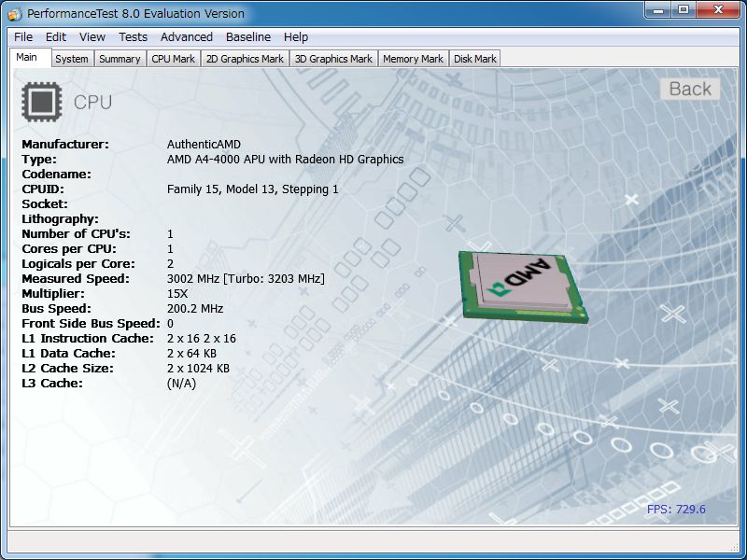Switch to the CPU Mark tab
747x560 pixels.
pos(173,59)
